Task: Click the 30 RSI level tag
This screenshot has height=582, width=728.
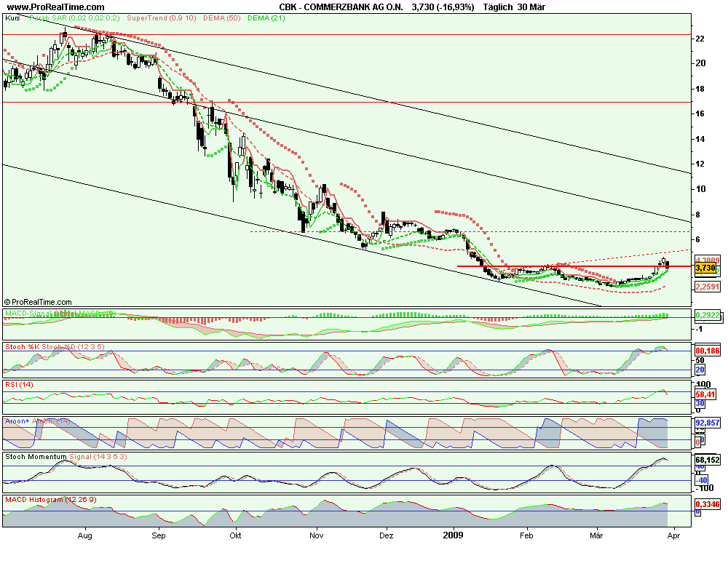Action: pos(700,403)
